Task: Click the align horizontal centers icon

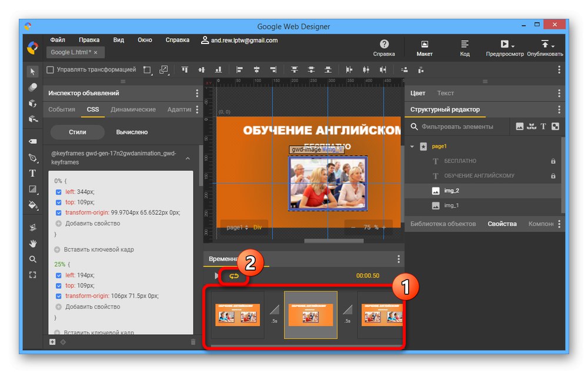Action: click(256, 70)
